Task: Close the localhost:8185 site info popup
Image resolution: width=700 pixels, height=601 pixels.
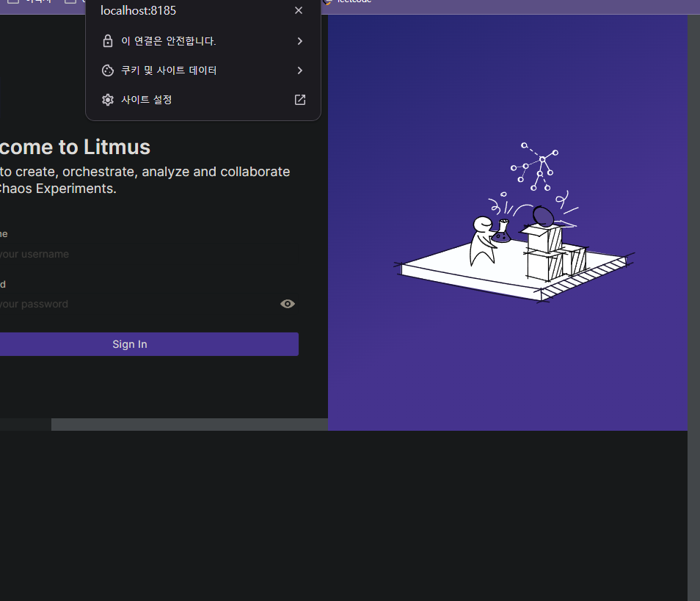Action: click(x=299, y=10)
